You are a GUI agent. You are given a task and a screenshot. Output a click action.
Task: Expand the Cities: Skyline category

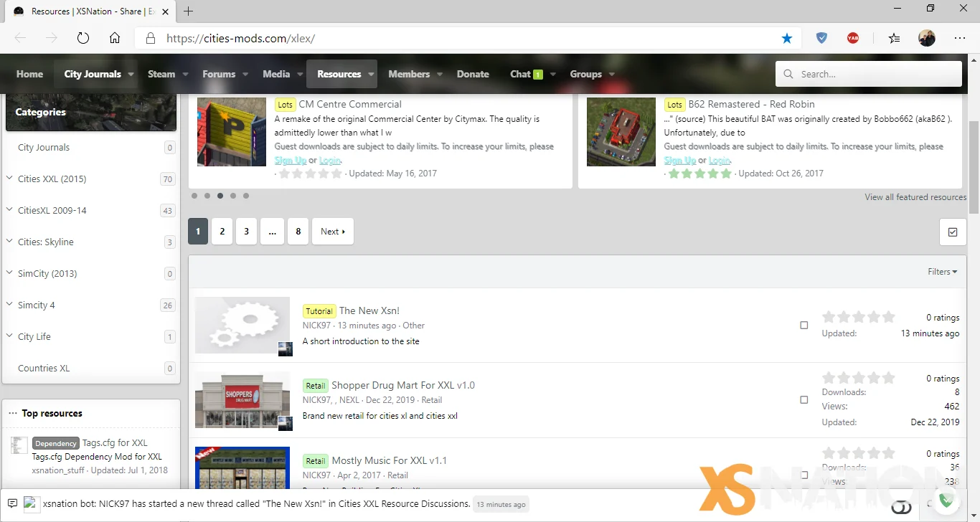point(9,241)
